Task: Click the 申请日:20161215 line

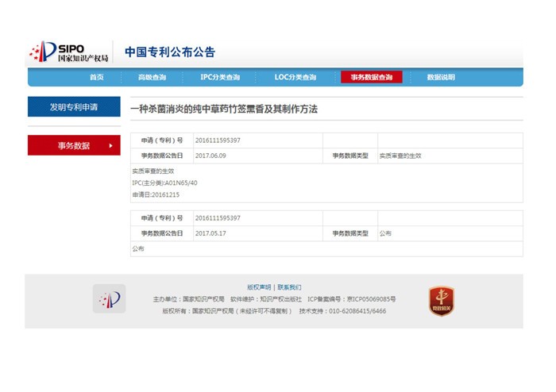Action: coord(156,194)
